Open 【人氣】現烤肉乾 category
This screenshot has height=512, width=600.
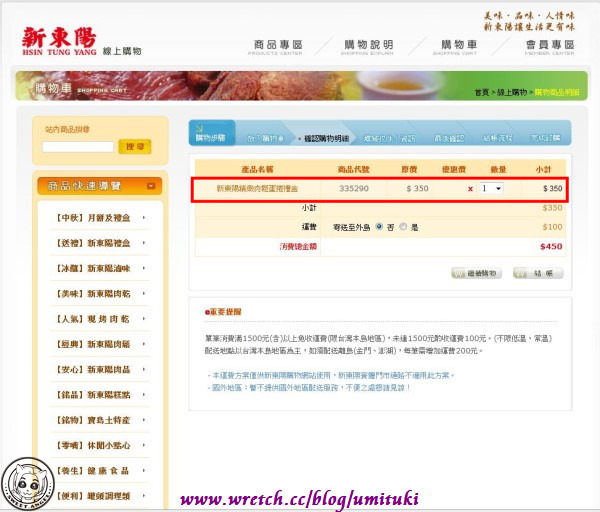pos(93,319)
